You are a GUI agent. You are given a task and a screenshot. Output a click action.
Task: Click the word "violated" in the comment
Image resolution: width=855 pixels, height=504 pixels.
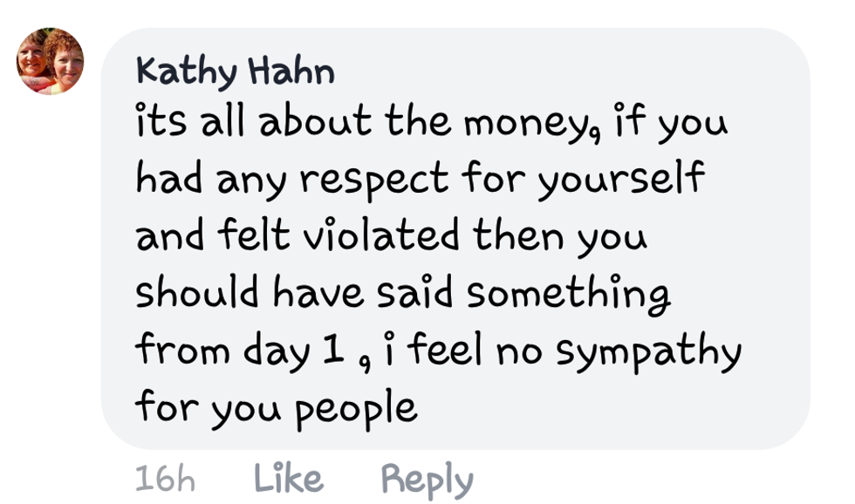tap(381, 235)
